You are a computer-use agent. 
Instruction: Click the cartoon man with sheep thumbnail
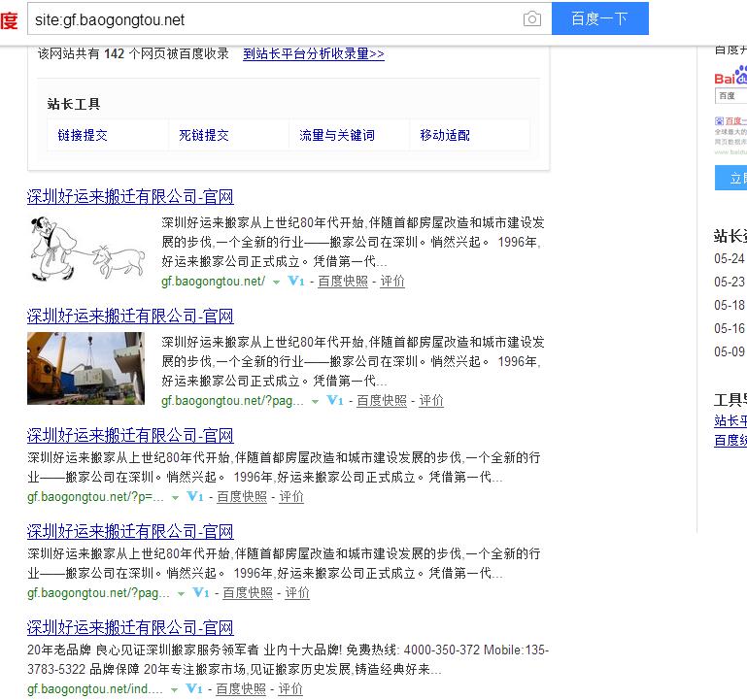[x=86, y=249]
